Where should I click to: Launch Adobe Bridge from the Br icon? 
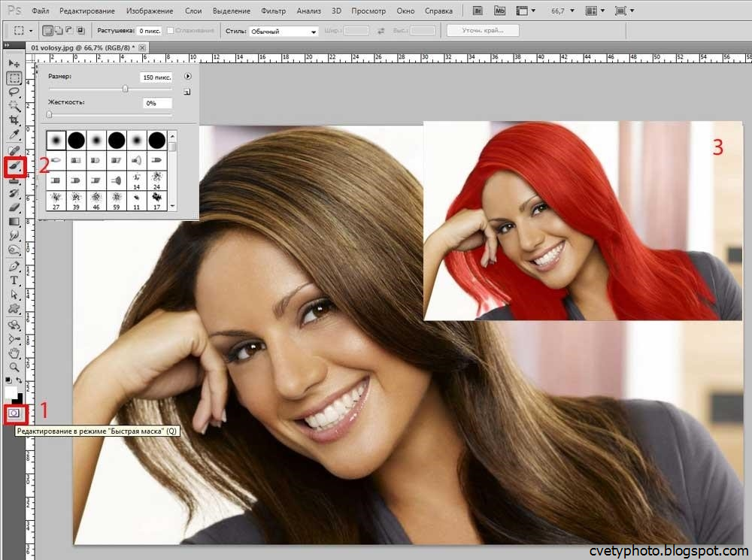click(478, 11)
